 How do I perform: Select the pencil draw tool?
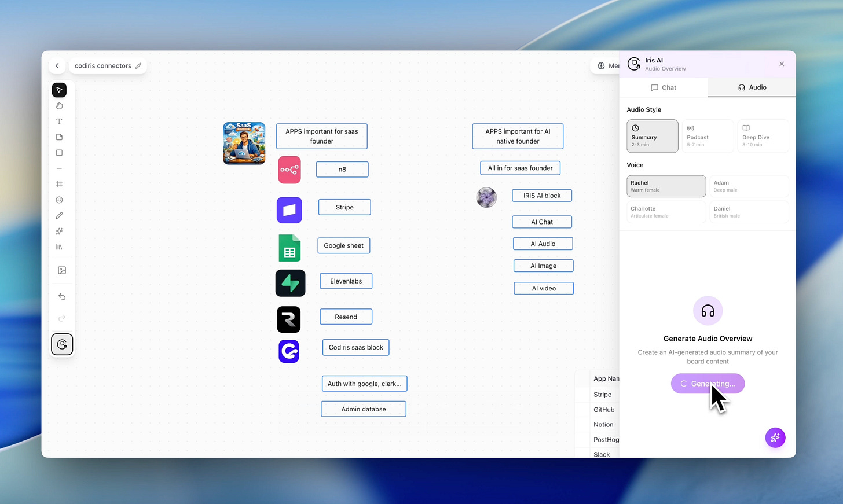[59, 215]
